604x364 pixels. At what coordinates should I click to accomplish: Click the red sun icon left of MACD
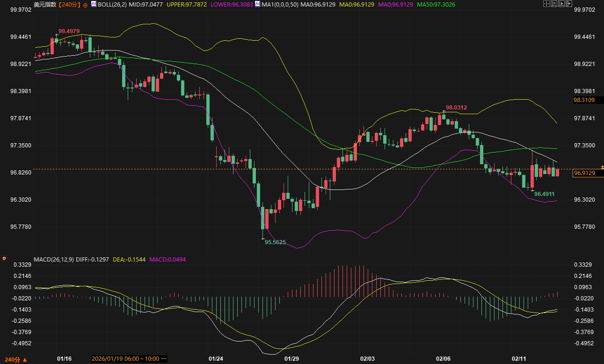point(4,258)
